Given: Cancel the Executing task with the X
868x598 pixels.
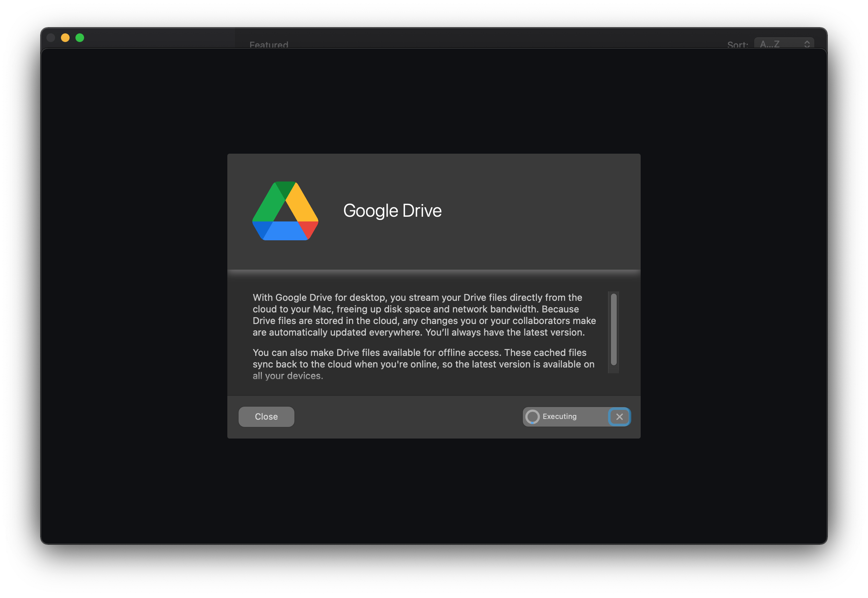Looking at the screenshot, I should click(619, 417).
